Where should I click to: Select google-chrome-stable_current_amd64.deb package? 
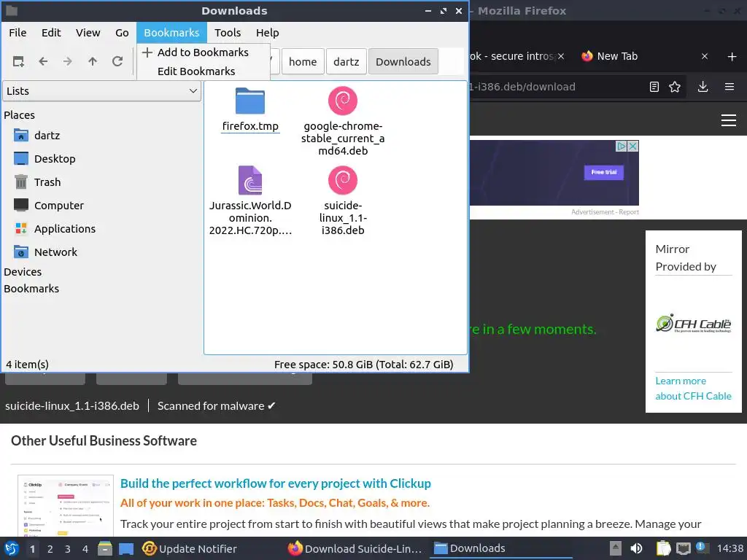pos(343,101)
